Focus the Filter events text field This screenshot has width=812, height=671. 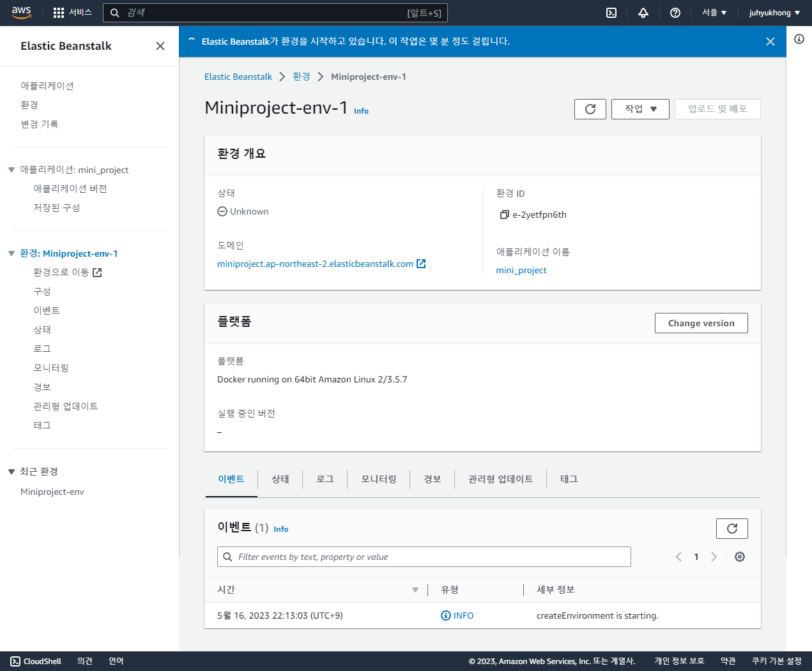point(424,557)
